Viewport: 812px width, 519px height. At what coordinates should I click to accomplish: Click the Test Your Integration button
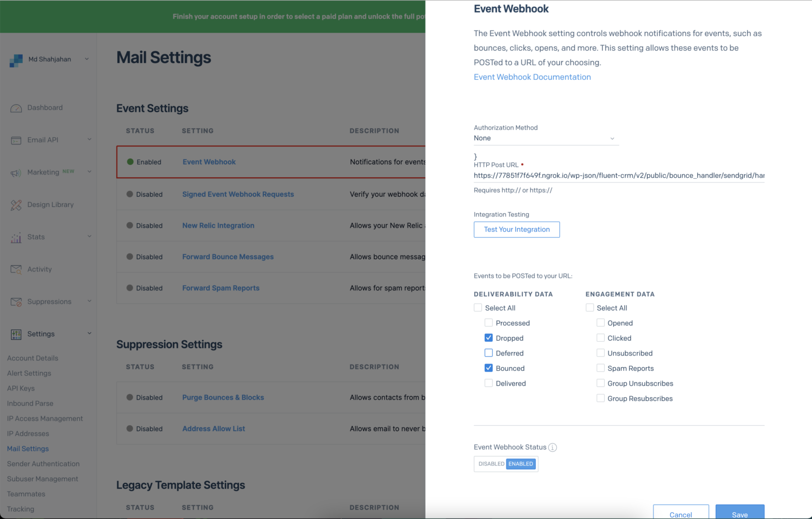tap(516, 230)
